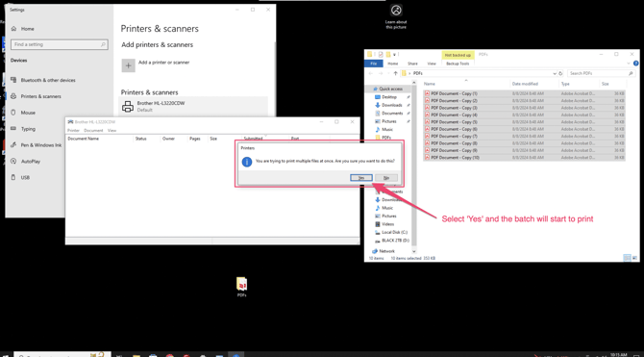This screenshot has height=357, width=644.
Task: Open Pen & Windows Ink settings
Action: [41, 145]
